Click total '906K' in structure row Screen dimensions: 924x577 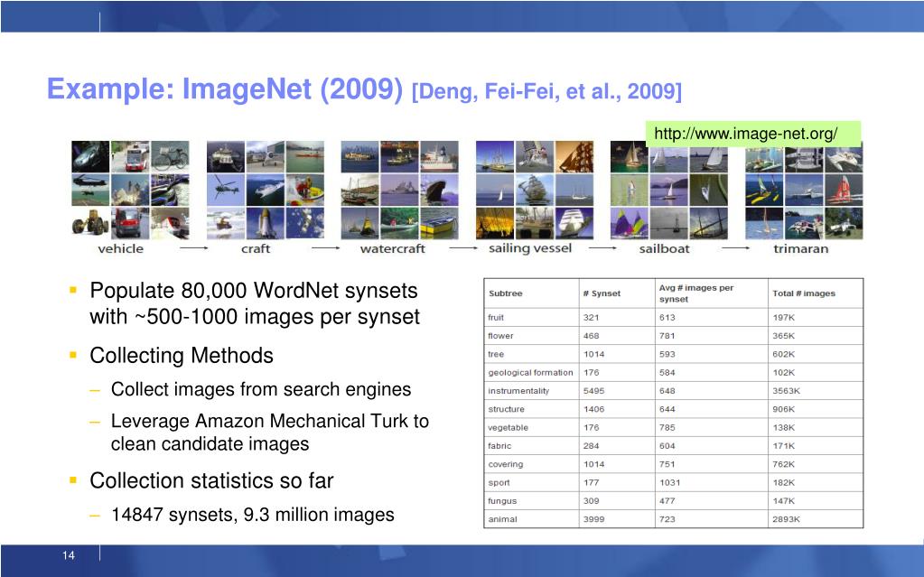(x=783, y=409)
